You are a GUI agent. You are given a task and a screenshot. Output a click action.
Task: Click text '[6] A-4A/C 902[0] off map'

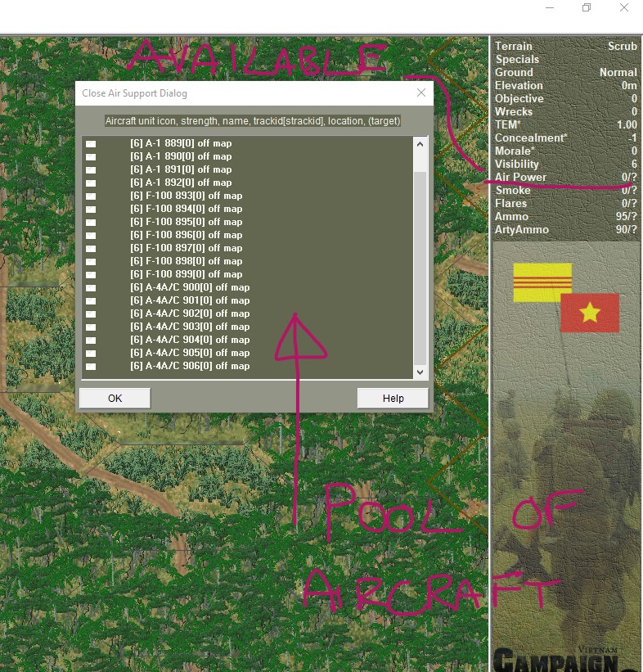190,313
